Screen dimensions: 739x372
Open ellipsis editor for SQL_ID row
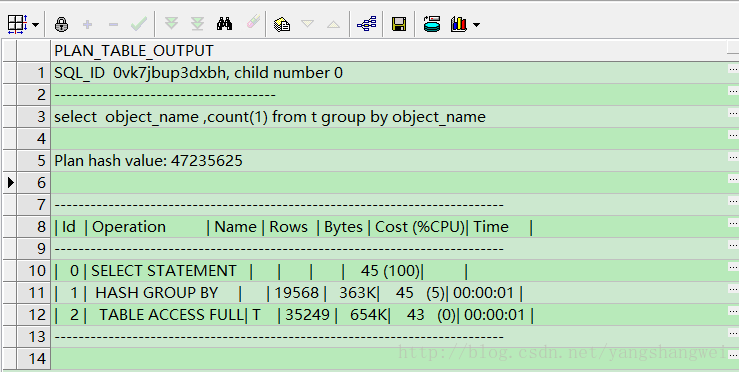click(733, 69)
